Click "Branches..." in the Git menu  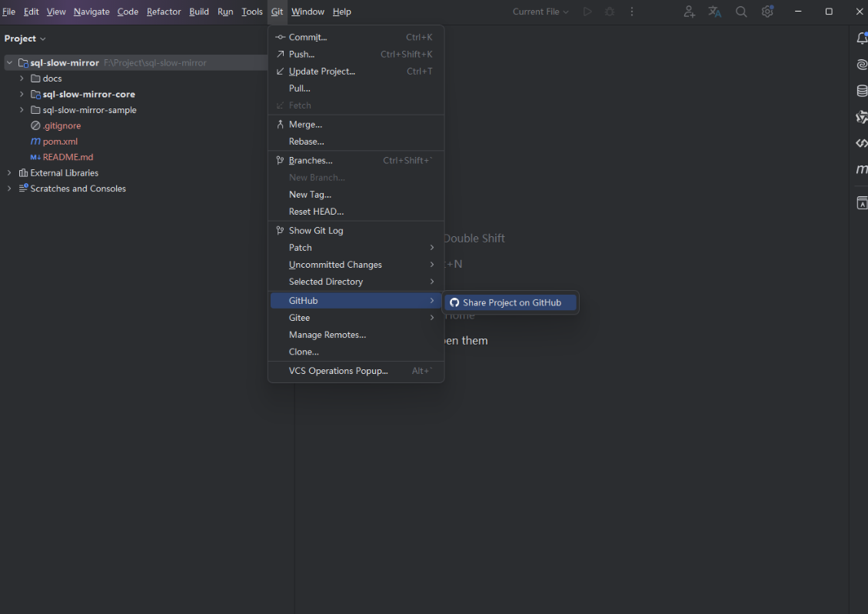[x=311, y=160]
